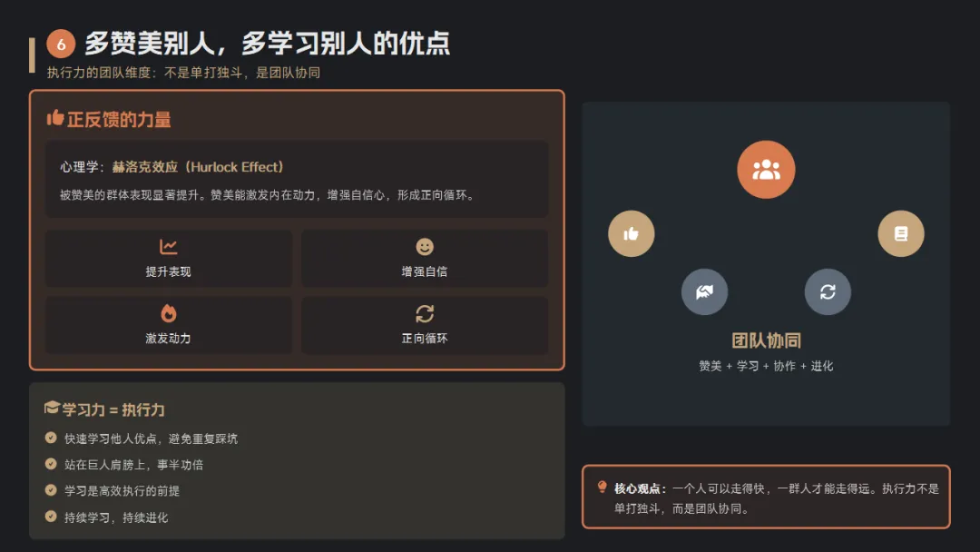Click the cycle arrows icon above 正向循环
This screenshot has height=552, width=980.
coord(425,314)
